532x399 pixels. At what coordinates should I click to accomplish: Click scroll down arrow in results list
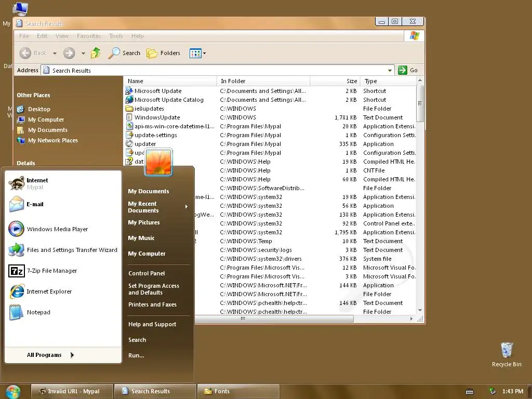[x=420, y=310]
